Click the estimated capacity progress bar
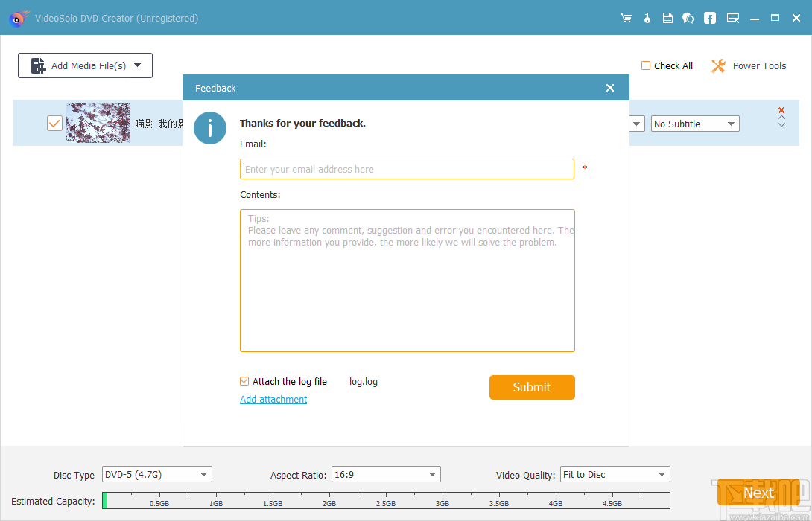 coord(386,500)
